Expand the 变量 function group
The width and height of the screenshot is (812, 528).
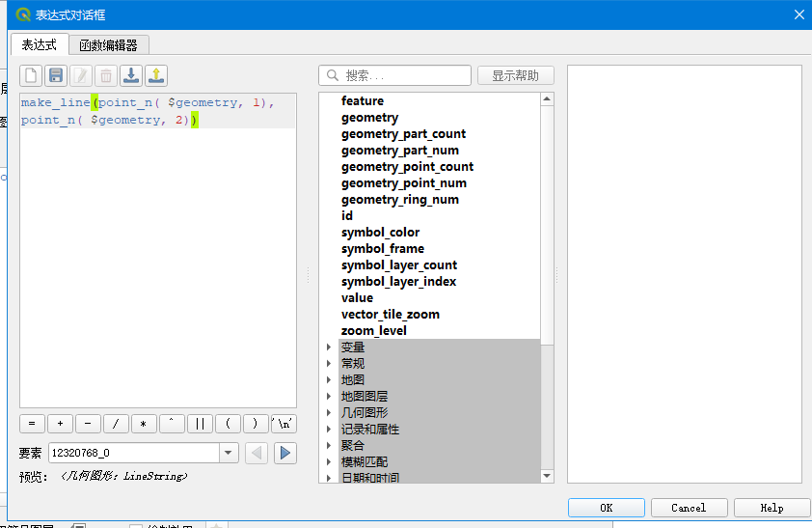click(331, 347)
